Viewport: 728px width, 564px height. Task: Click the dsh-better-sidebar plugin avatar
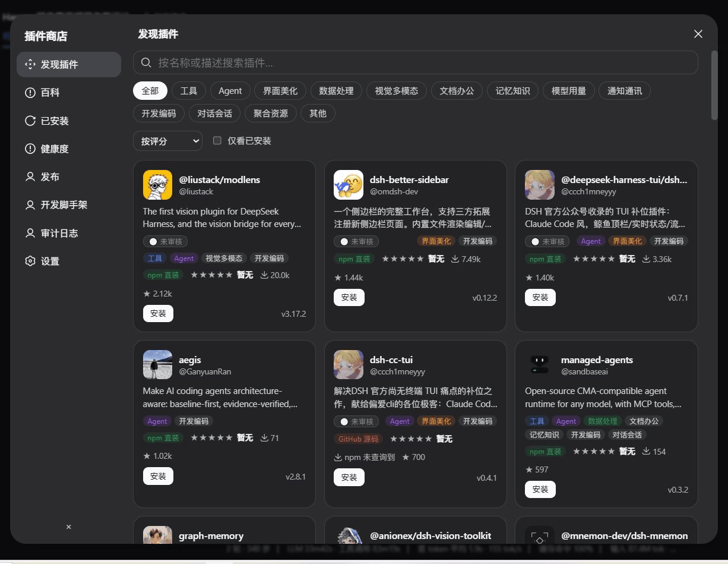349,185
